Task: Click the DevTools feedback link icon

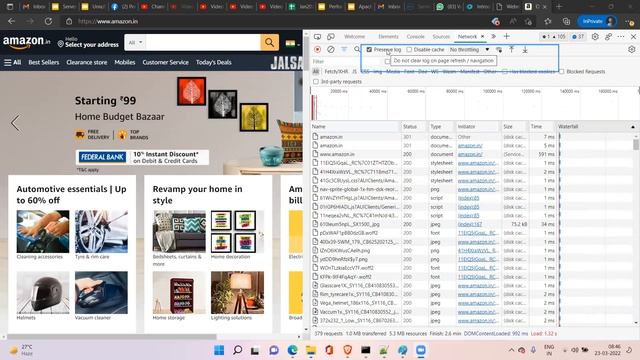Action: (x=608, y=36)
